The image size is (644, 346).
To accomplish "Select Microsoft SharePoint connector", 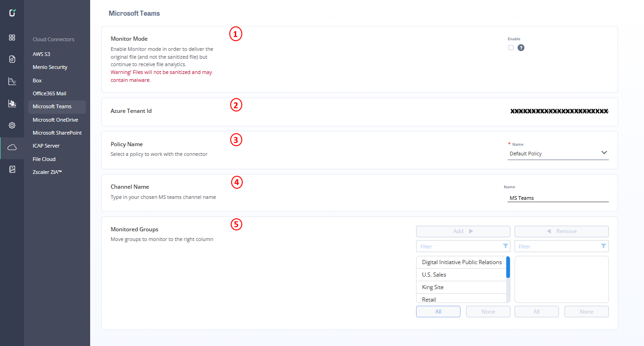I will click(57, 133).
